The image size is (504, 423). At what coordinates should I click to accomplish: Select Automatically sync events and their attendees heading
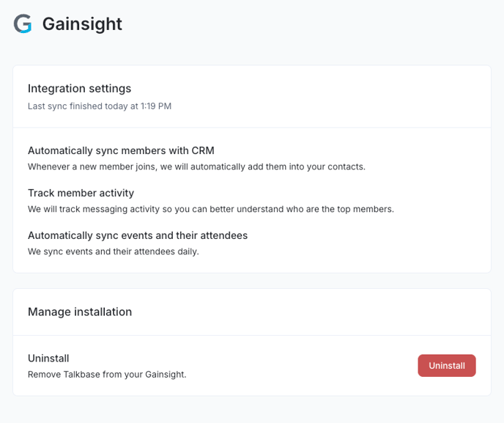[x=138, y=235]
